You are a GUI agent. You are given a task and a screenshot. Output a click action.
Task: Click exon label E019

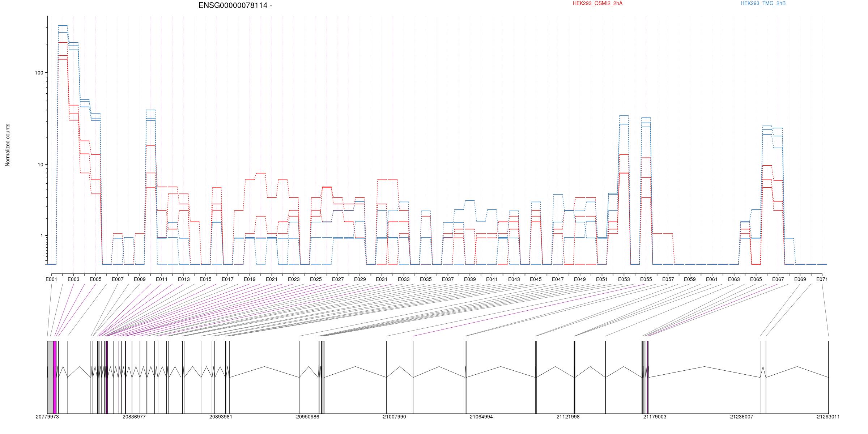pyautogui.click(x=250, y=279)
